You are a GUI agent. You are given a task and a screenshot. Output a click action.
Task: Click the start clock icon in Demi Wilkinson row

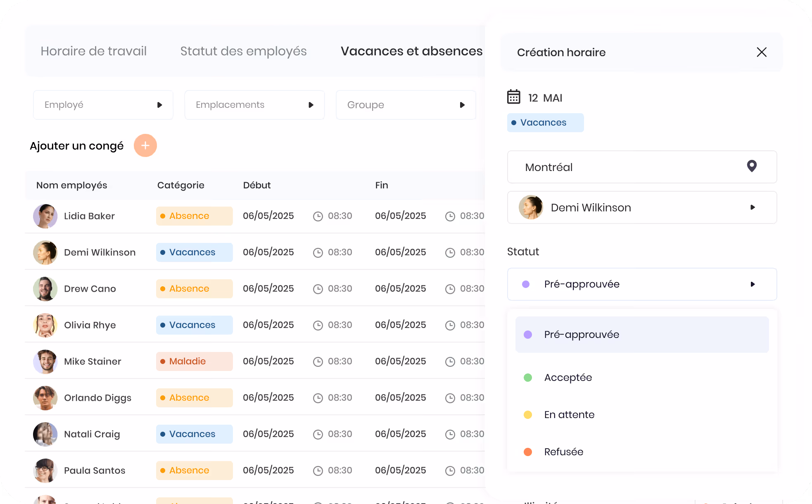tap(318, 252)
